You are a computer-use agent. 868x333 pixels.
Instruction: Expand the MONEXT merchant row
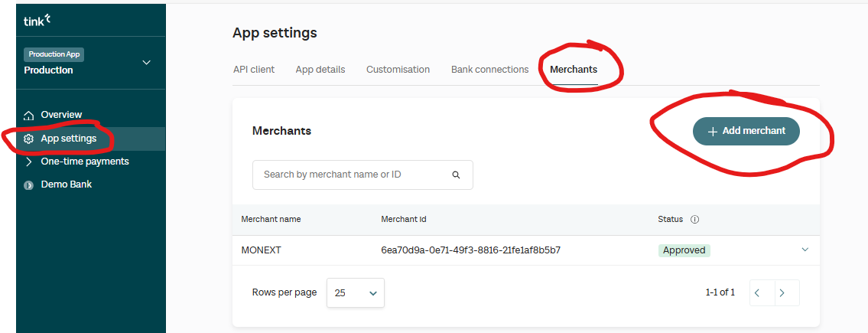point(805,250)
